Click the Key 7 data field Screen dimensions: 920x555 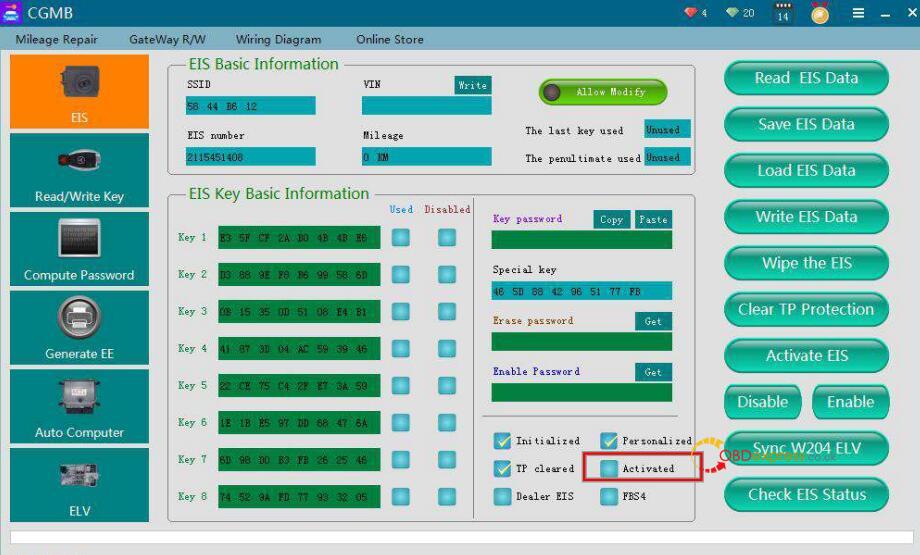point(299,459)
